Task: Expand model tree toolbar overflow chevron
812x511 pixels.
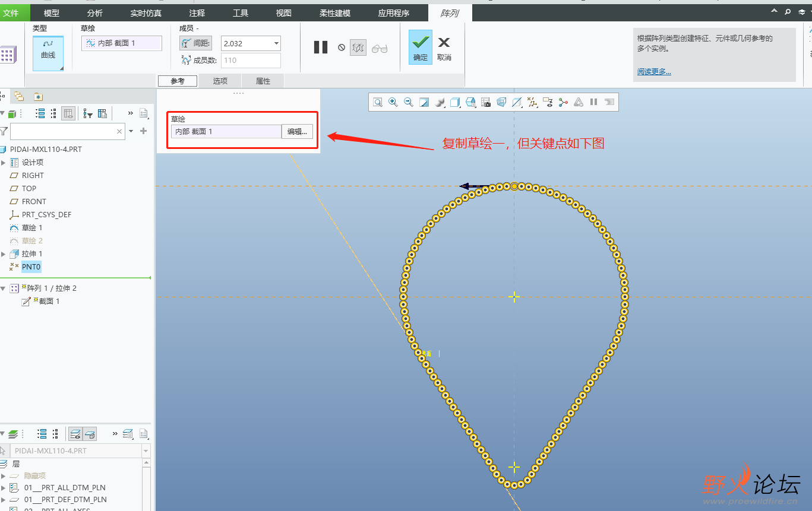Action: [130, 113]
